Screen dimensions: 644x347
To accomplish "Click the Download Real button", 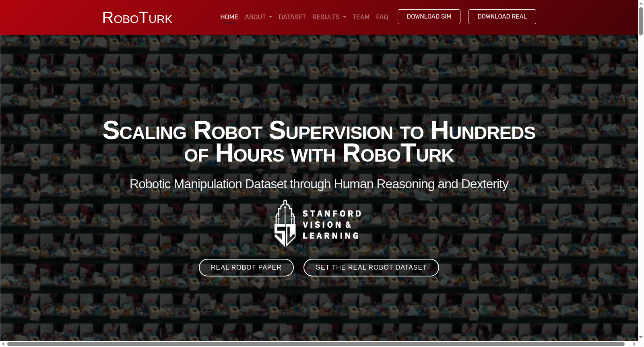I will point(502,17).
